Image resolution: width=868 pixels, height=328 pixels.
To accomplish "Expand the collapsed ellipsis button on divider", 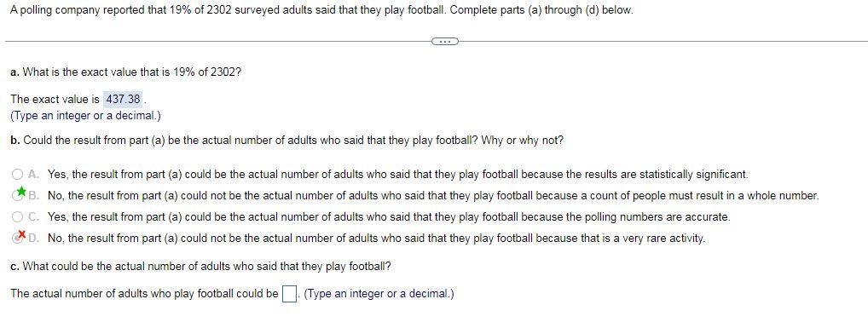I will pyautogui.click(x=444, y=41).
